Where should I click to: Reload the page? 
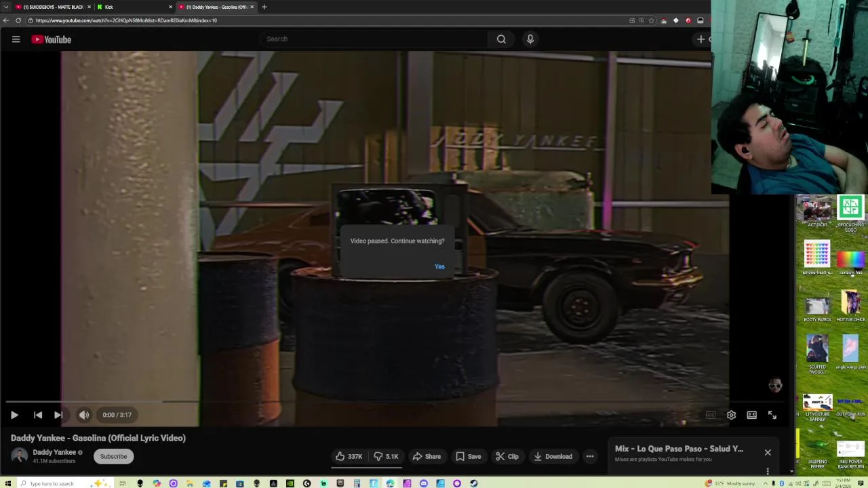pyautogui.click(x=18, y=20)
